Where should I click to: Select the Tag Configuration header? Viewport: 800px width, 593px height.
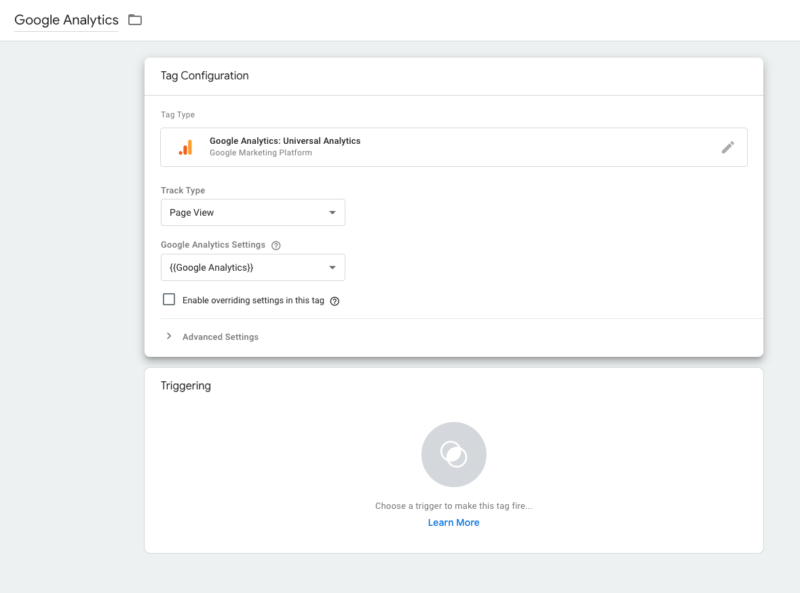[205, 76]
